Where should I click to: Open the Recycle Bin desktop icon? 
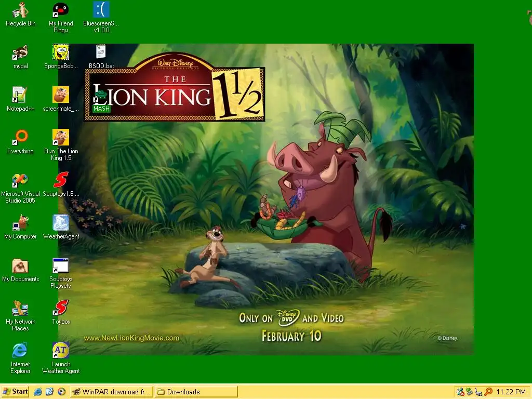(x=20, y=15)
